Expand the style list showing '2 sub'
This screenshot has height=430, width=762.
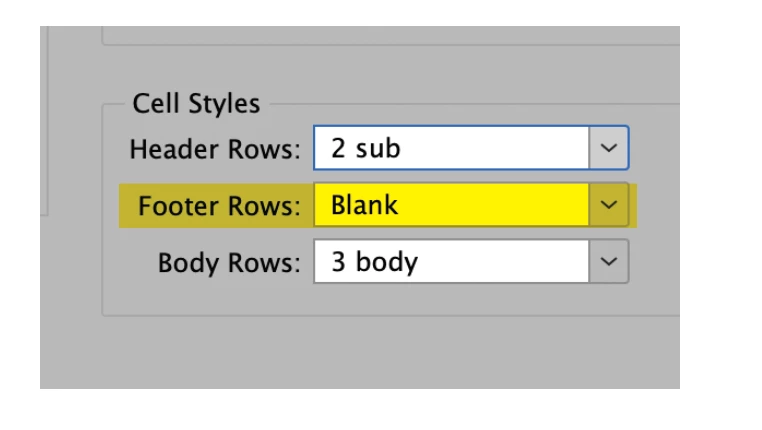[611, 150]
